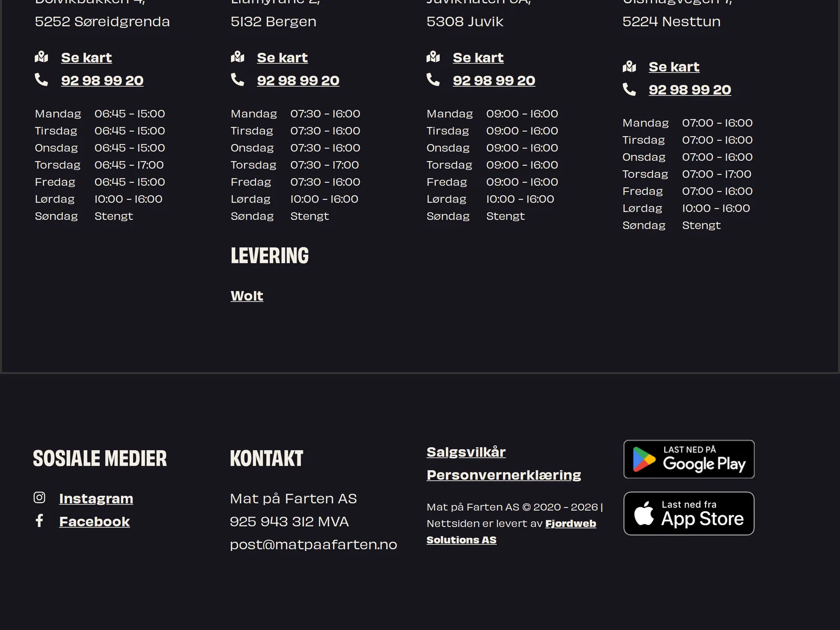Screen dimensions: 840x630
Task: Visit the Fjordweb Solutions AS link
Action: [511, 531]
